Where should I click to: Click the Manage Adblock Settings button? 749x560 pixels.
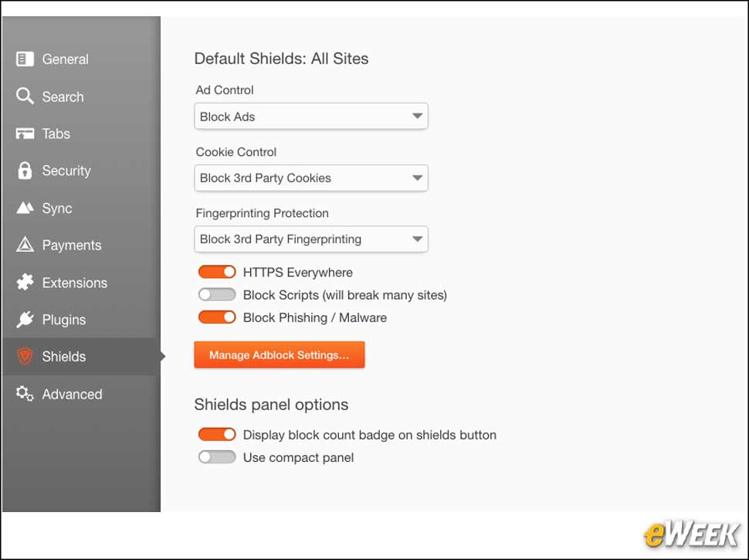280,355
